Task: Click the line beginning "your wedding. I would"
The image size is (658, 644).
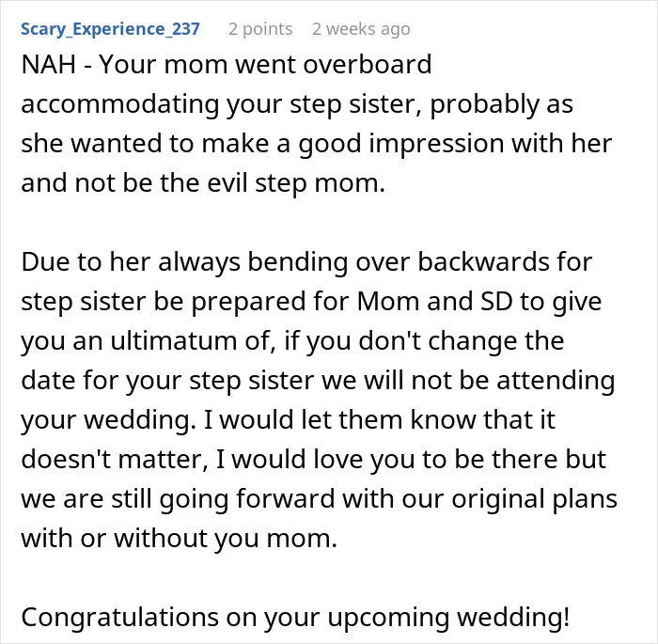Action: pos(289,420)
